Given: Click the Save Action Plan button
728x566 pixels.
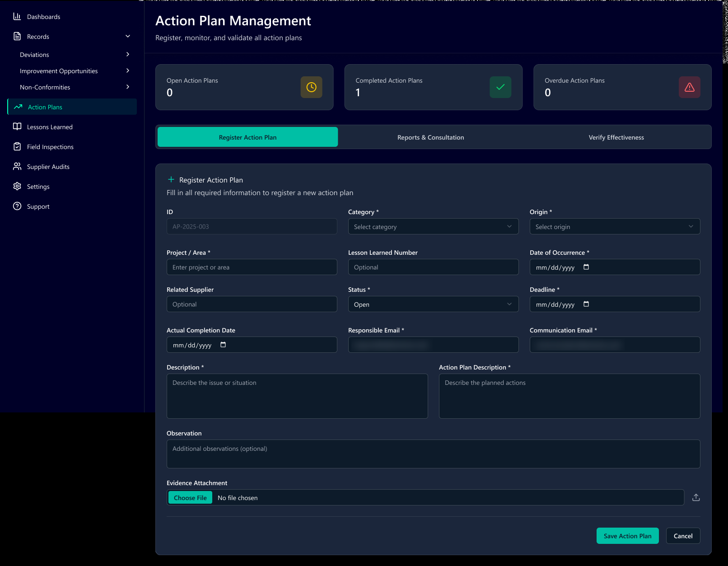Looking at the screenshot, I should [627, 536].
